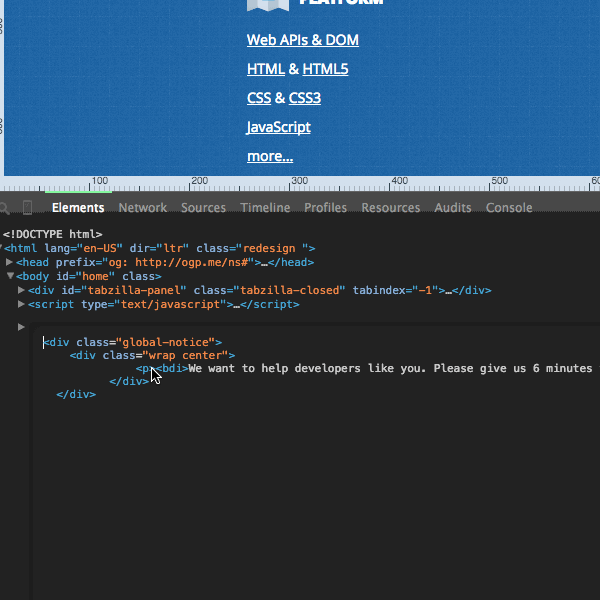
Task: Click the outer closing </div> tag in editor
Action: 76,395
